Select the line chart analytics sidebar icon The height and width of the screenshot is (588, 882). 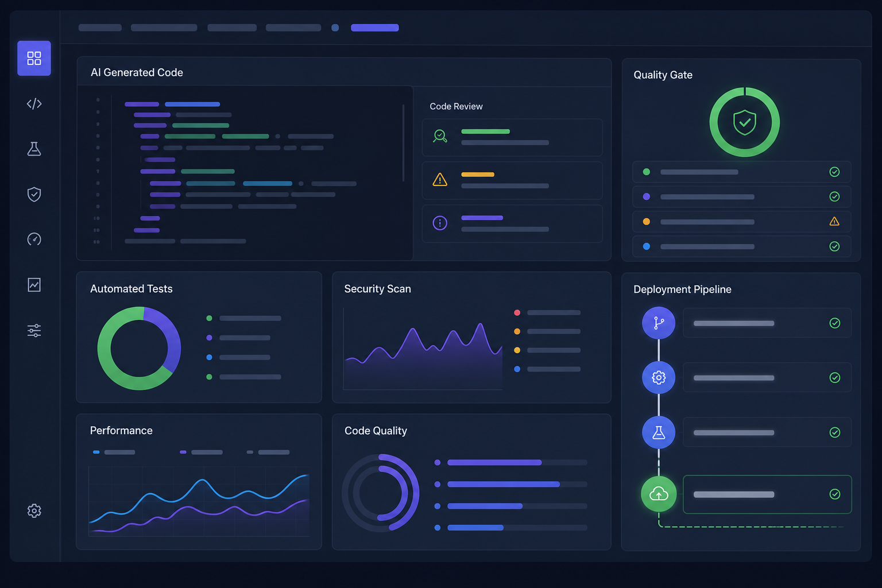coord(34,285)
